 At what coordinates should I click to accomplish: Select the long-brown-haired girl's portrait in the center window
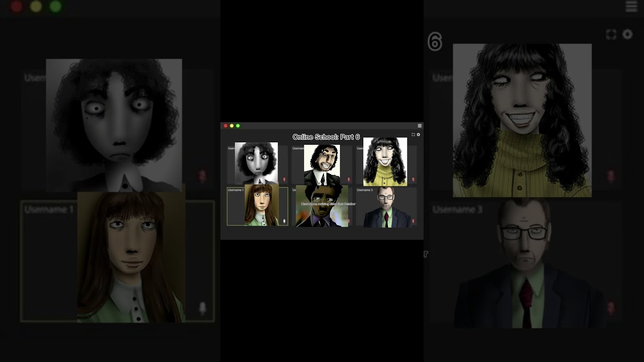(x=262, y=205)
